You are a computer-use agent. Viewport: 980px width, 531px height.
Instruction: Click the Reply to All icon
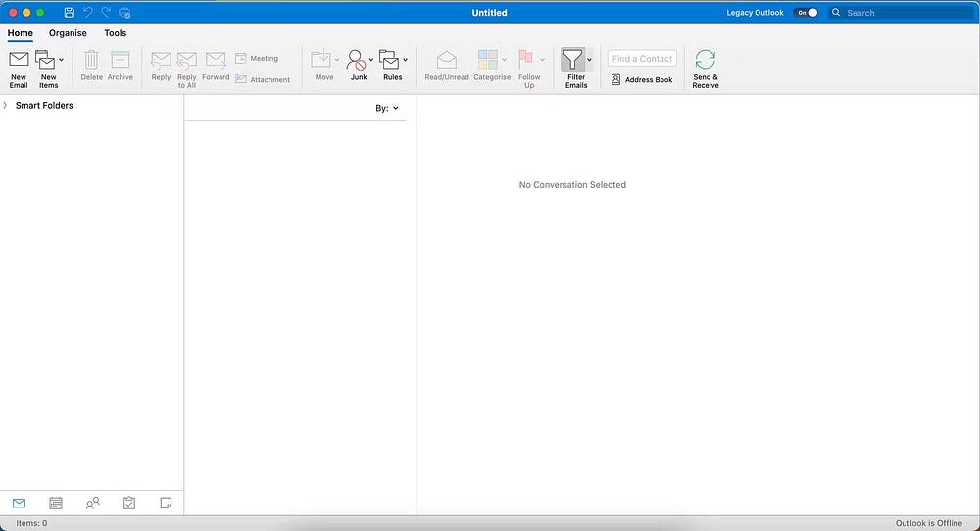(187, 60)
